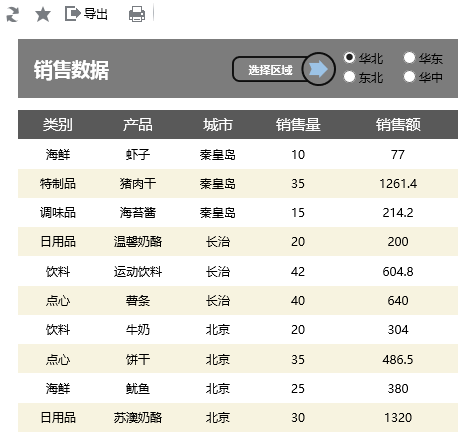Click the 销售数据 title text

[x=71, y=70]
